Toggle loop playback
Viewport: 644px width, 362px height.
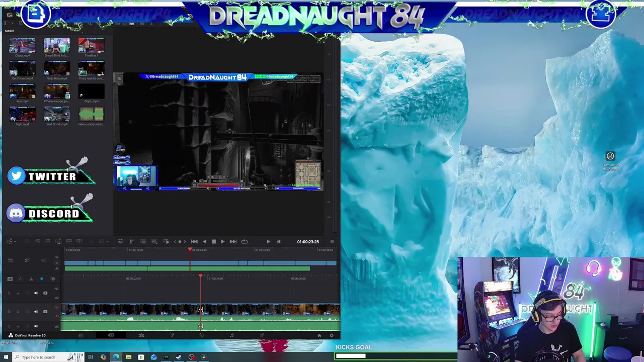pos(245,241)
